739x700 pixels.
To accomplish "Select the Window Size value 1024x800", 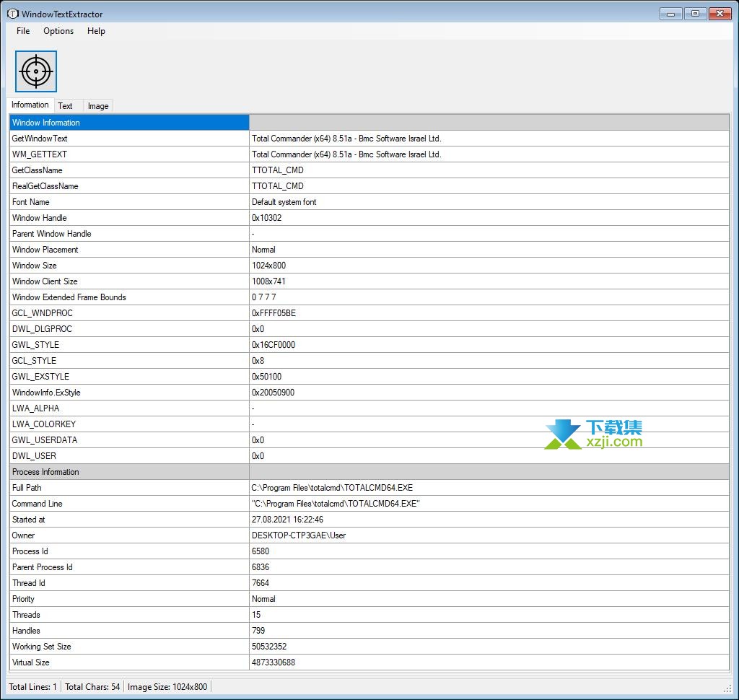I will 268,266.
